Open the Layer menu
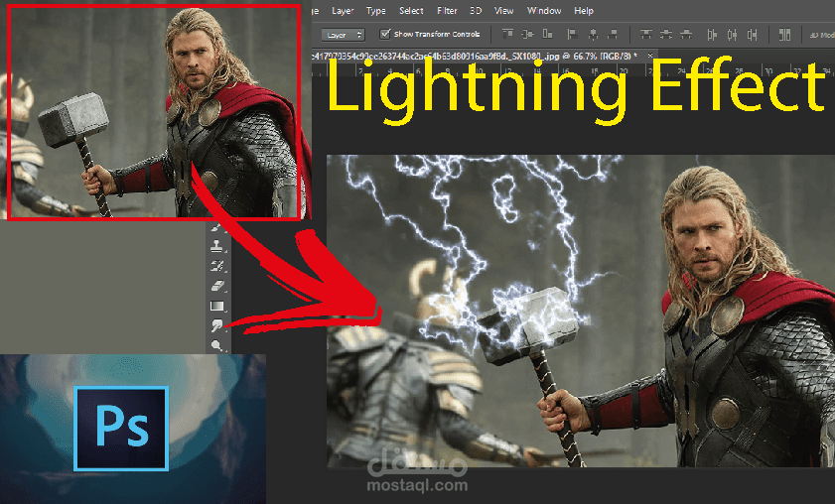The width and height of the screenshot is (835, 504). point(343,11)
